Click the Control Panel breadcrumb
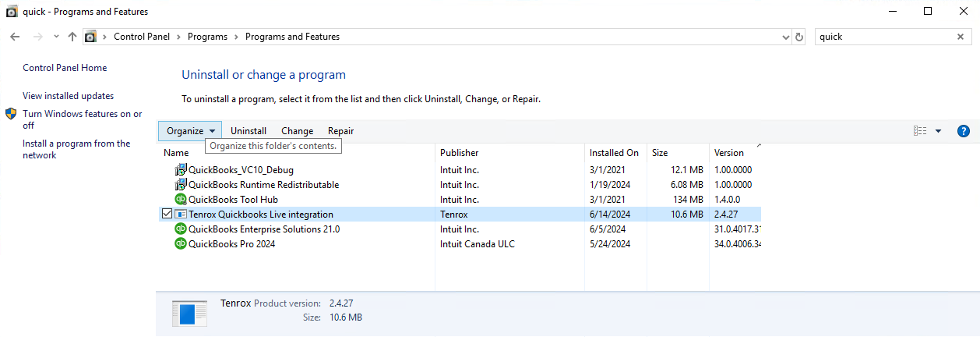Viewport: 980px width, 337px height. pyautogui.click(x=142, y=37)
